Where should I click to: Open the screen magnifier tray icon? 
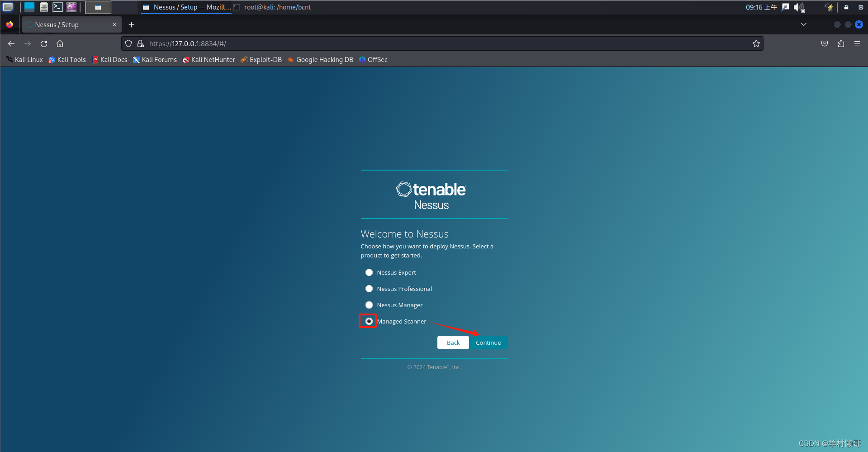tap(786, 7)
